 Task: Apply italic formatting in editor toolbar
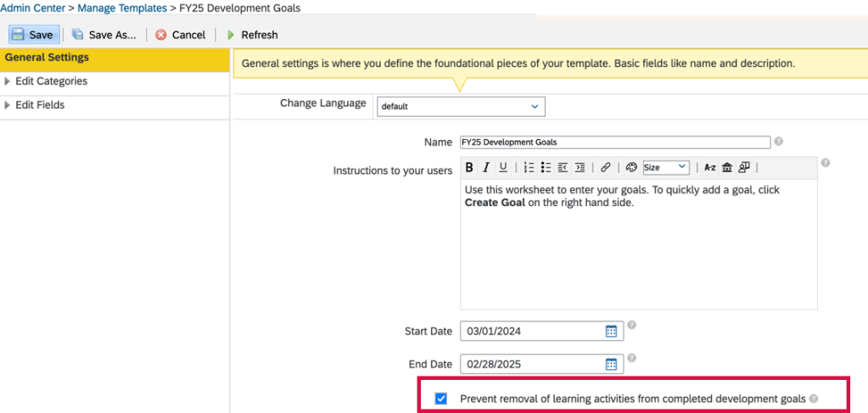[486, 167]
